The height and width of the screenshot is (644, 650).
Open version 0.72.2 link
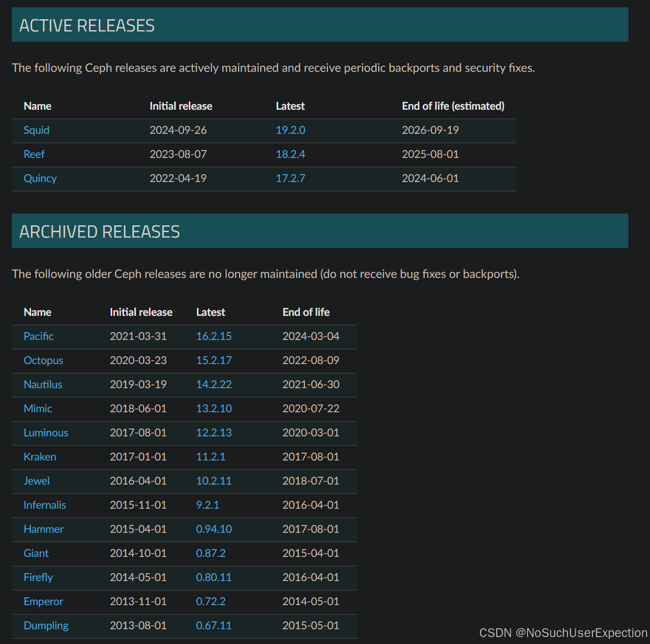211,602
